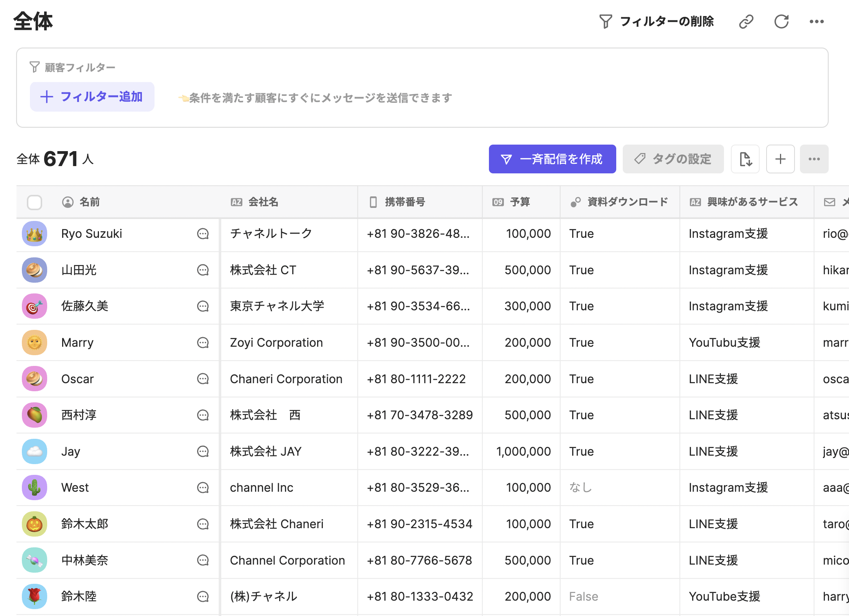Click the 予算 column header
The width and height of the screenshot is (849, 616).
520,202
